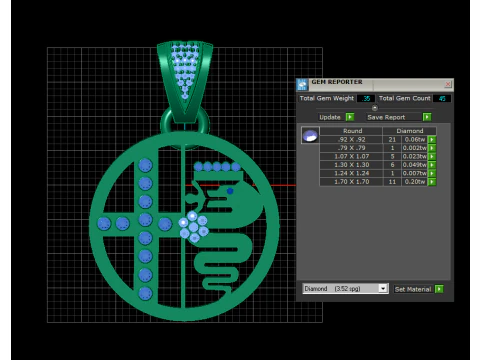Click the Diamond column header
The height and width of the screenshot is (360, 480).
click(x=410, y=131)
